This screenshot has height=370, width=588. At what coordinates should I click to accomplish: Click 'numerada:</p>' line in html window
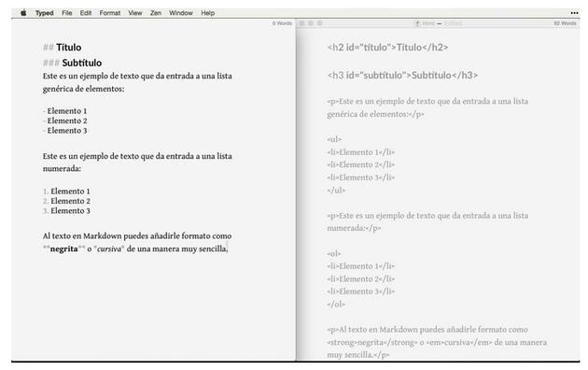pos(354,228)
